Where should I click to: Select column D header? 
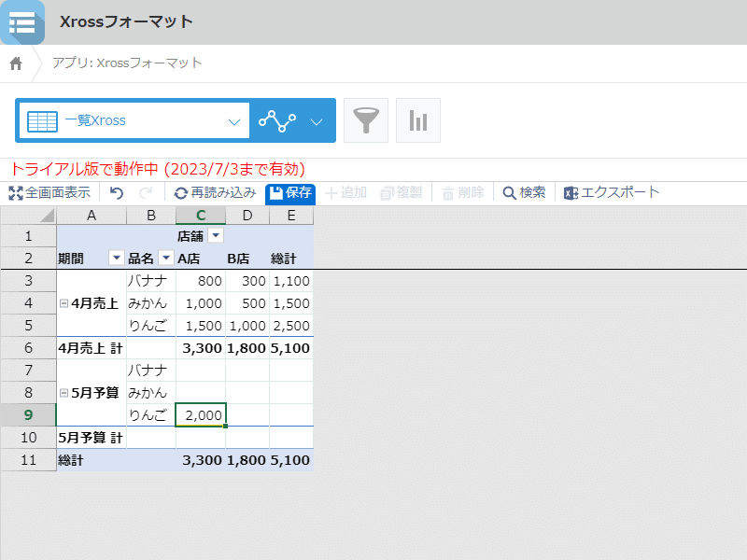coord(247,216)
